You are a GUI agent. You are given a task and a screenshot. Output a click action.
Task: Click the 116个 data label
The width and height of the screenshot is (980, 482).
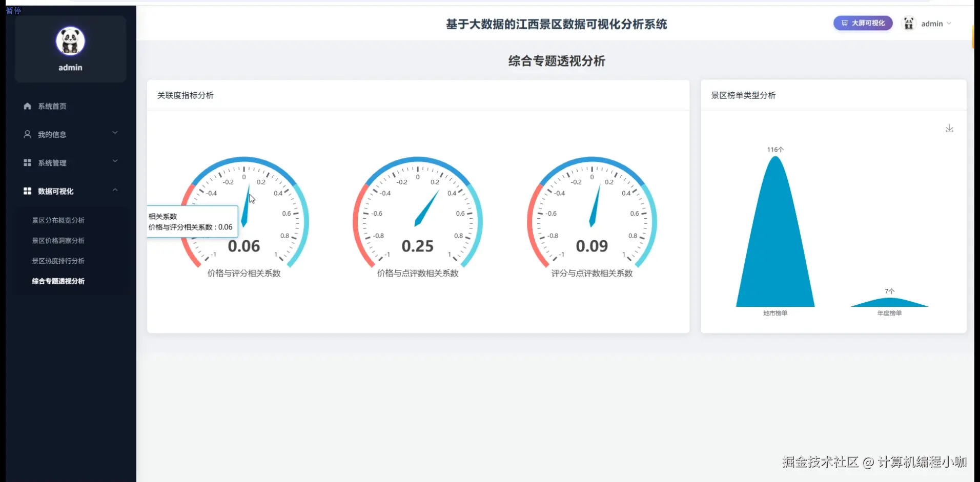[x=775, y=150]
